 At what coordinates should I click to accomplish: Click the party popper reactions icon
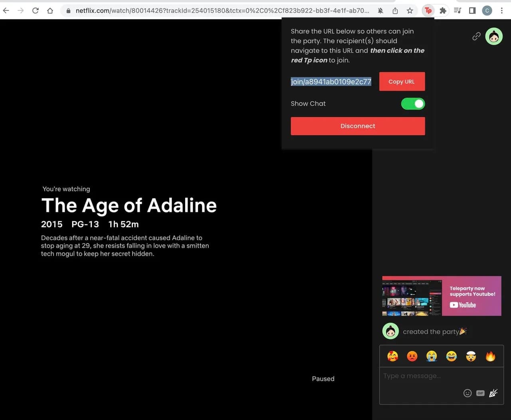click(493, 393)
